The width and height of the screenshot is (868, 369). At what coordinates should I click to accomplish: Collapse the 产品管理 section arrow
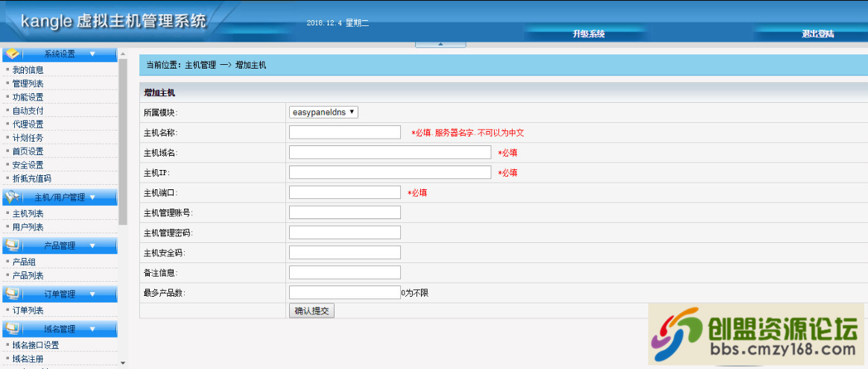pyautogui.click(x=92, y=245)
